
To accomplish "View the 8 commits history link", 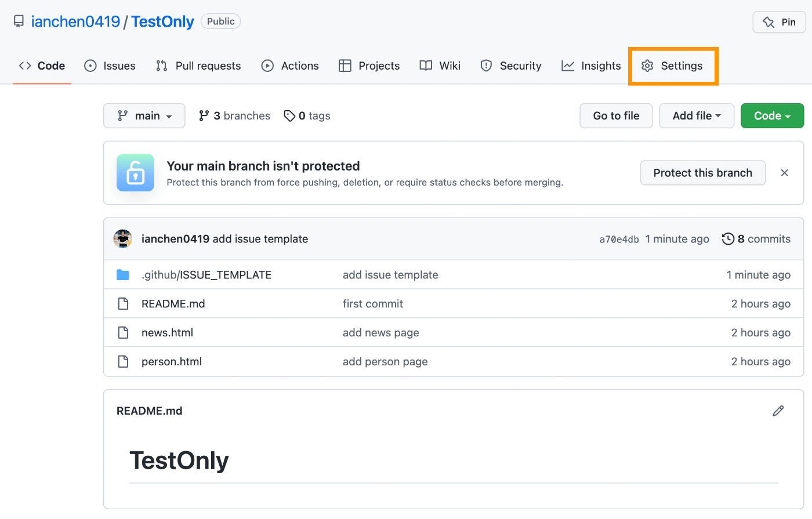I will [756, 239].
